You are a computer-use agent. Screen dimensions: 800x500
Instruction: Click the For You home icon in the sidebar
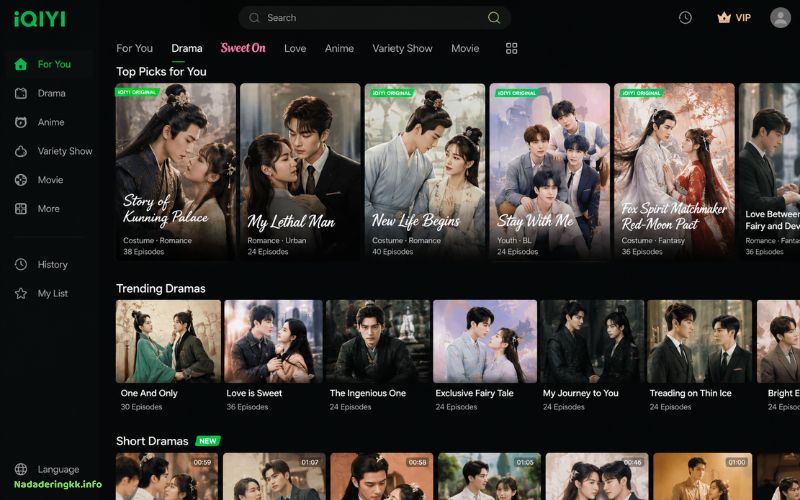pos(21,64)
